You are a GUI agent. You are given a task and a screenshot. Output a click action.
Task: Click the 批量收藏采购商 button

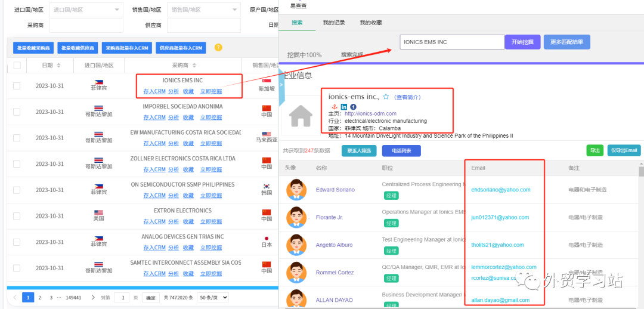(33, 48)
